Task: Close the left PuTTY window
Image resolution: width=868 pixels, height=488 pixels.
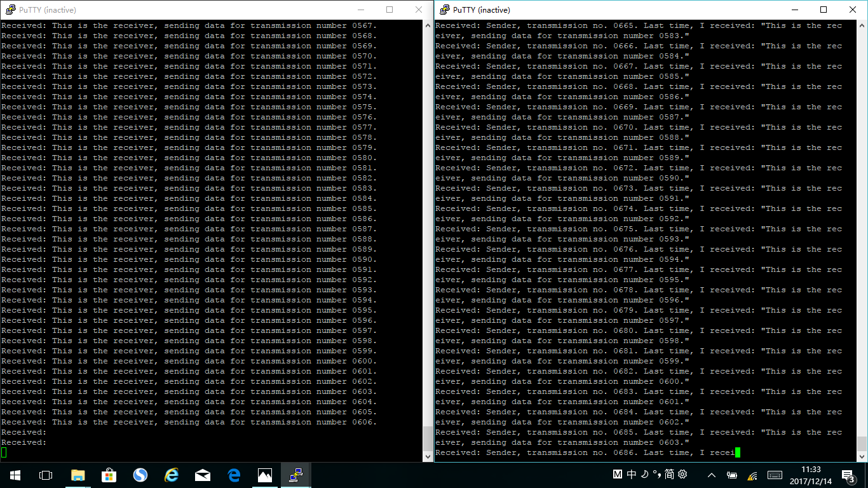Action: coord(419,10)
